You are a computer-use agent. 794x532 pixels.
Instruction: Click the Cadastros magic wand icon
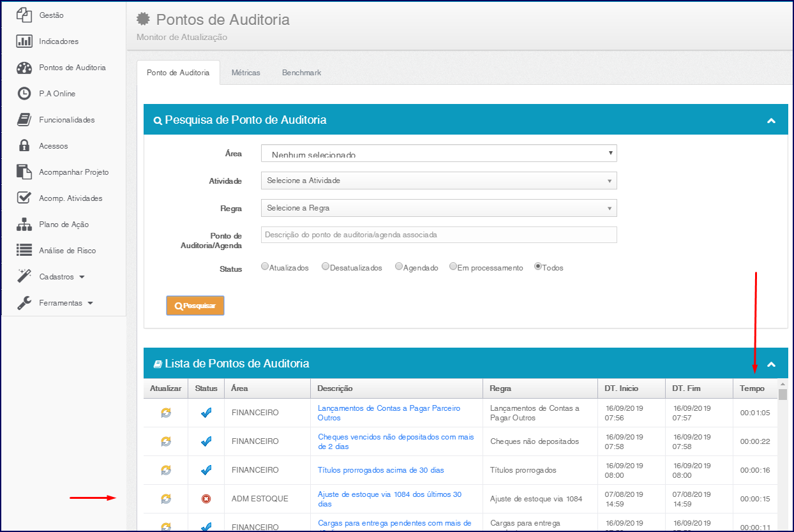[x=24, y=276]
